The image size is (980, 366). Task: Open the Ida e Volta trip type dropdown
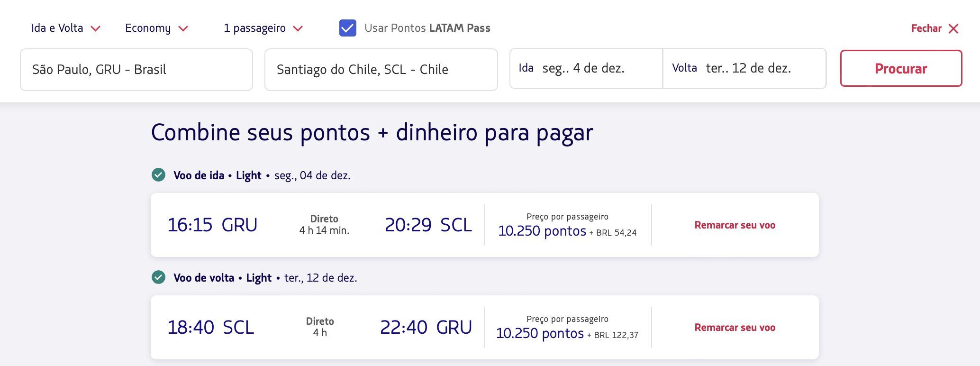pos(65,28)
